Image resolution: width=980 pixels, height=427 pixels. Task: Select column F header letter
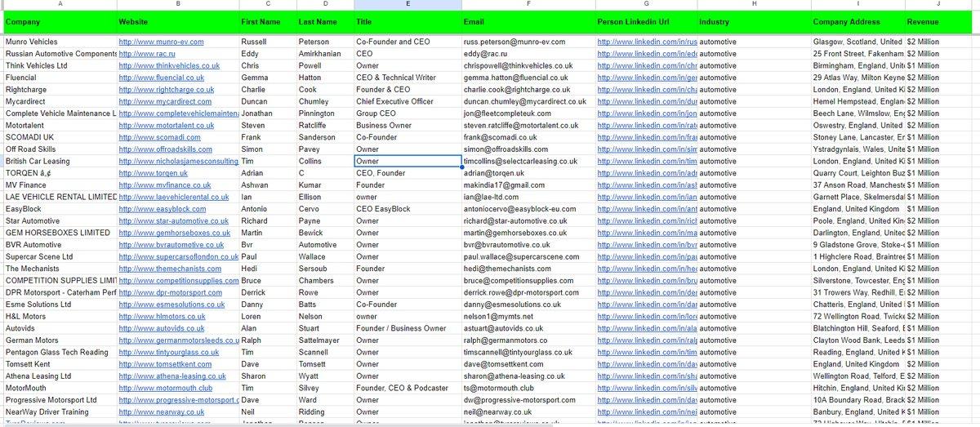click(528, 4)
